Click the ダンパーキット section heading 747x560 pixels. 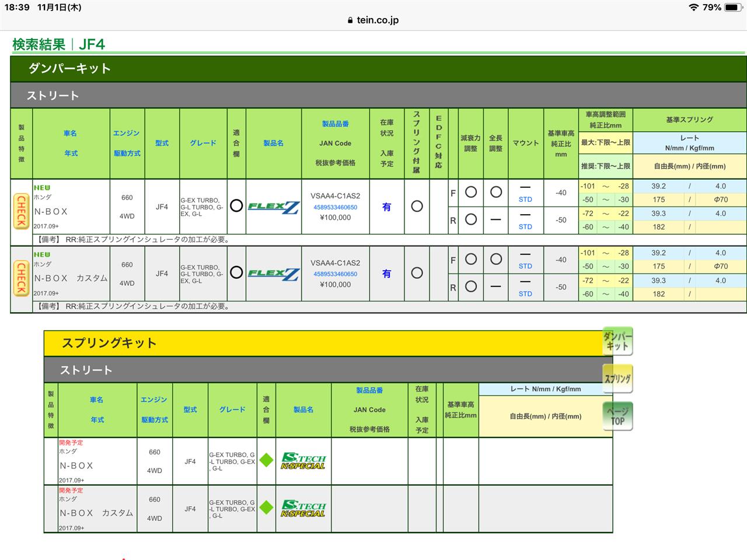70,68
